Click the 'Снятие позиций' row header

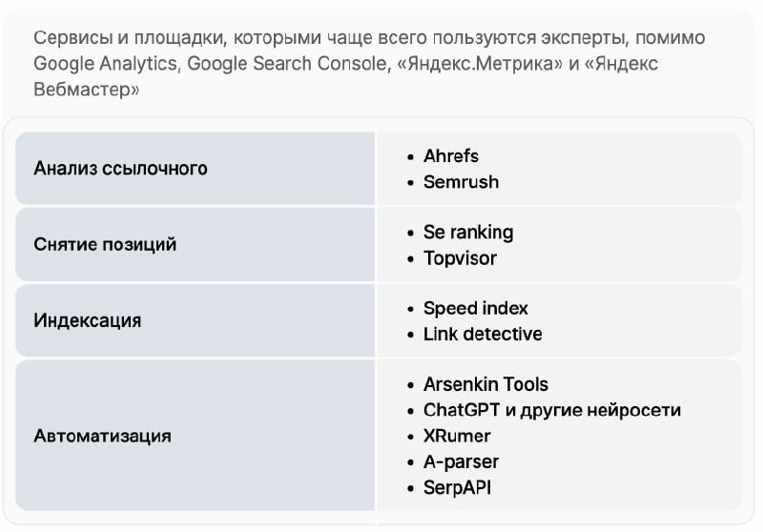[x=105, y=245]
